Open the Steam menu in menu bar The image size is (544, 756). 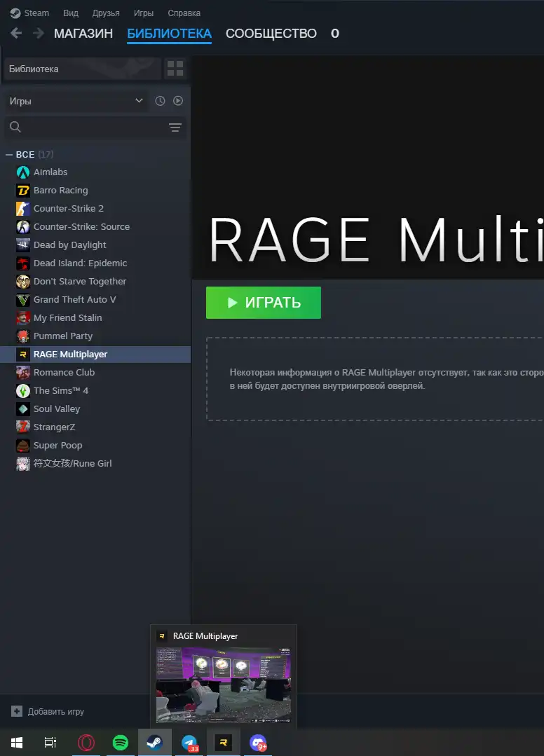[x=30, y=13]
